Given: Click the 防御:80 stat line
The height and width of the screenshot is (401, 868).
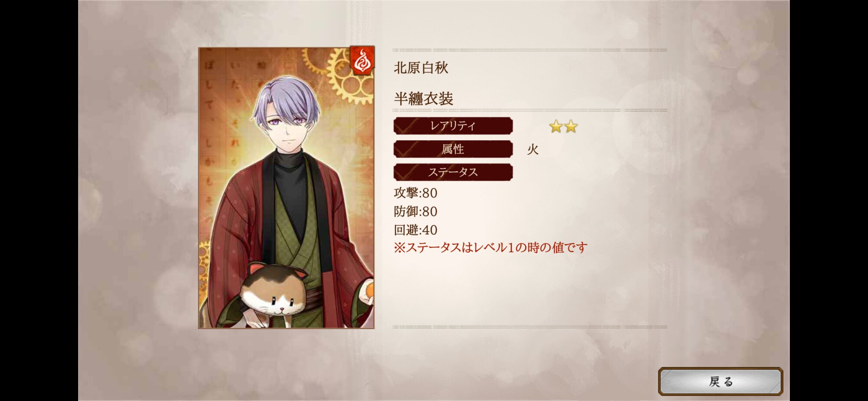Looking at the screenshot, I should (415, 211).
